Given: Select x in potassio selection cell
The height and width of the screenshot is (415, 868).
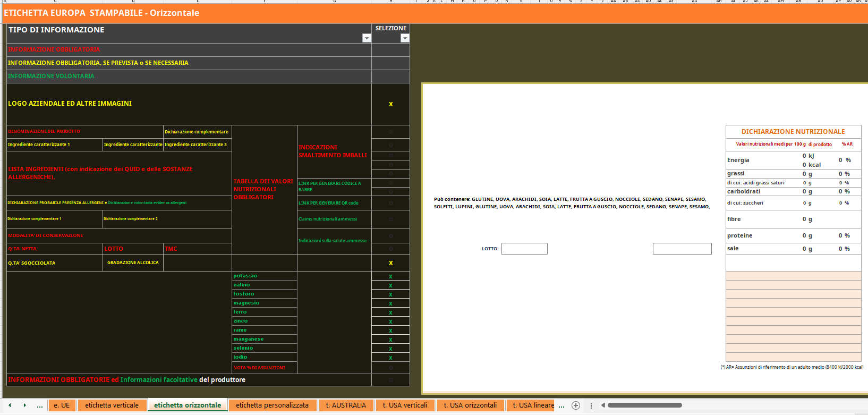Looking at the screenshot, I should (x=391, y=276).
